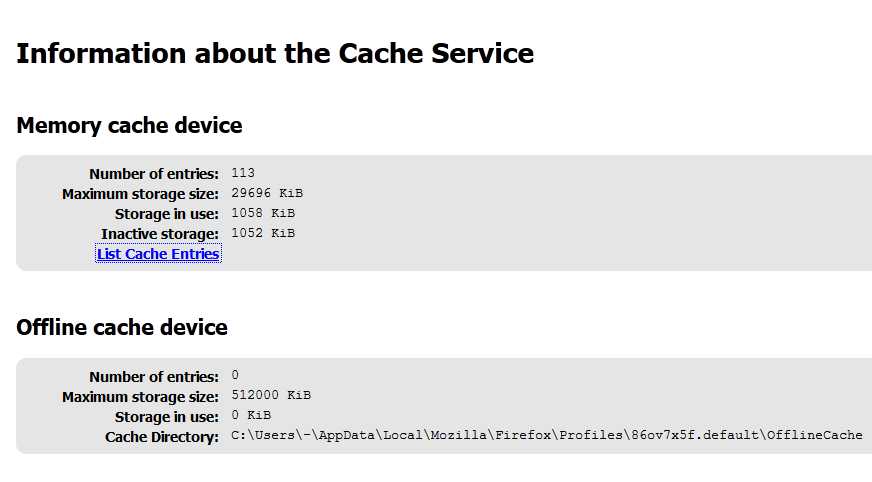Open the List Cache Entries link
872x482 pixels.
tap(158, 254)
